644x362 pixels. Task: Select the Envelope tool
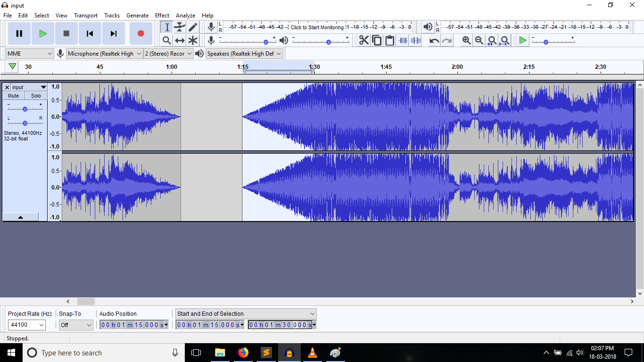pyautogui.click(x=180, y=27)
